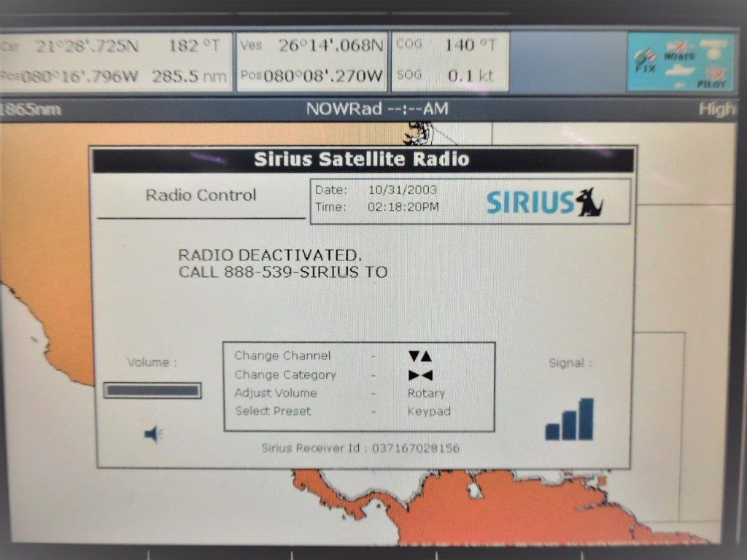Click the time 02:18:20PM
The image size is (747, 560).
pyautogui.click(x=403, y=206)
